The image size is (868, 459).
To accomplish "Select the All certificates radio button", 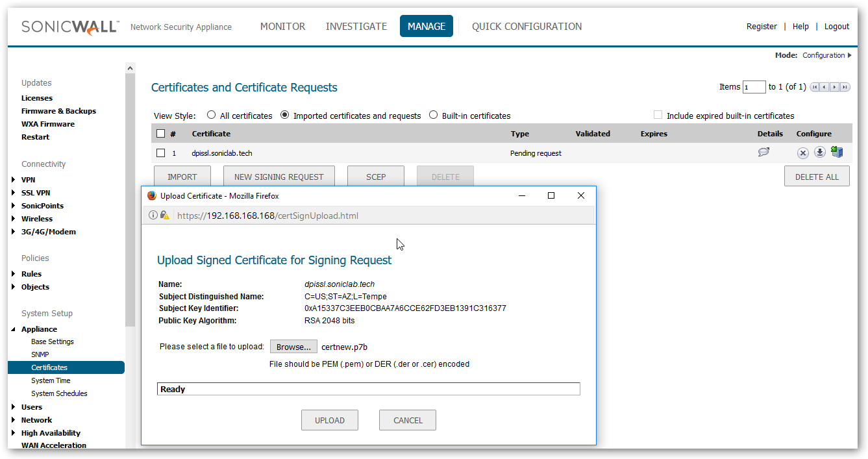I will pos(211,115).
